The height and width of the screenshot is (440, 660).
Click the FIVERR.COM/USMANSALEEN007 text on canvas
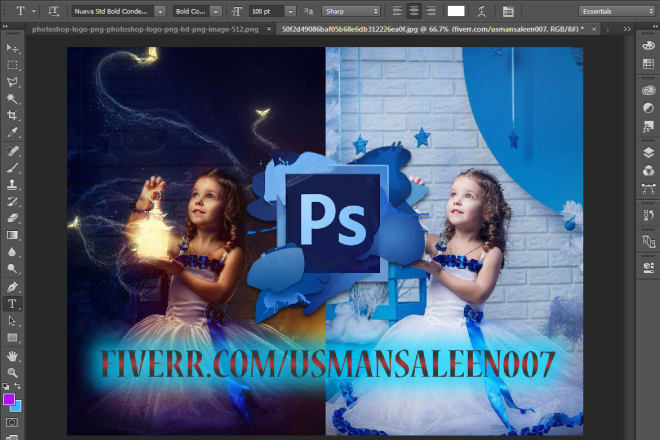pos(327,364)
